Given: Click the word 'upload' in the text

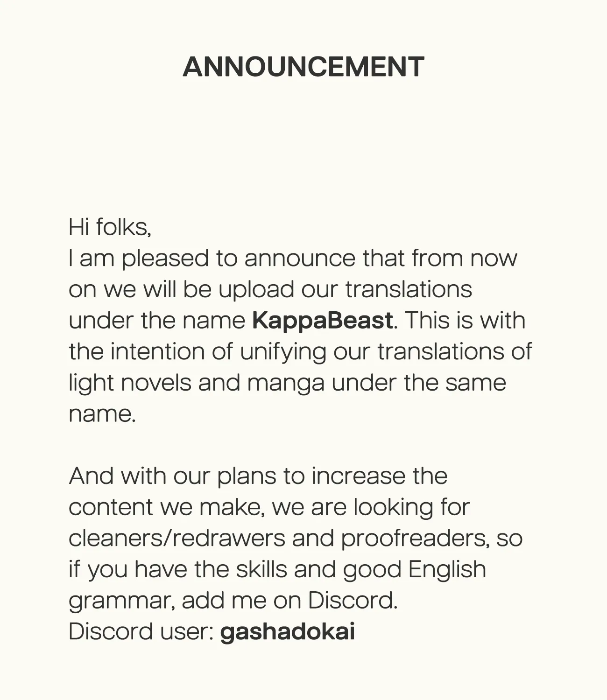Looking at the screenshot, I should pos(256,290).
